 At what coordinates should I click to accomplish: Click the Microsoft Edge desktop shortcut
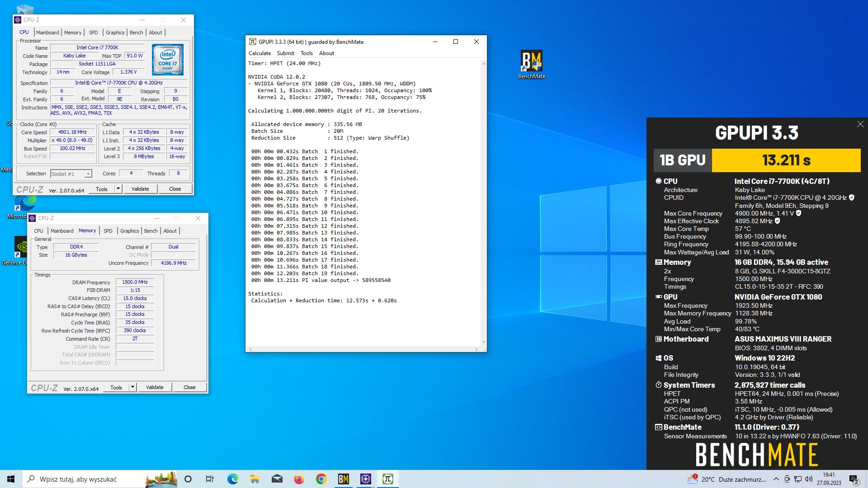20,206
